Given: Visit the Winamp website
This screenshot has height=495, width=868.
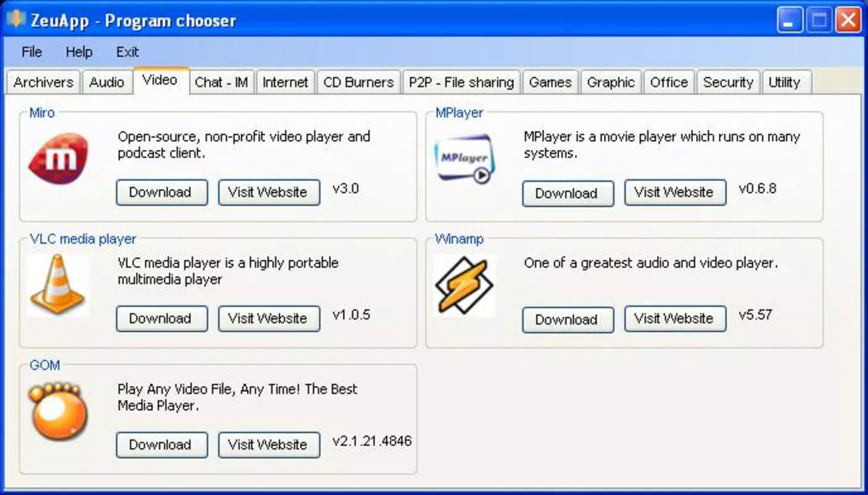Looking at the screenshot, I should [675, 319].
